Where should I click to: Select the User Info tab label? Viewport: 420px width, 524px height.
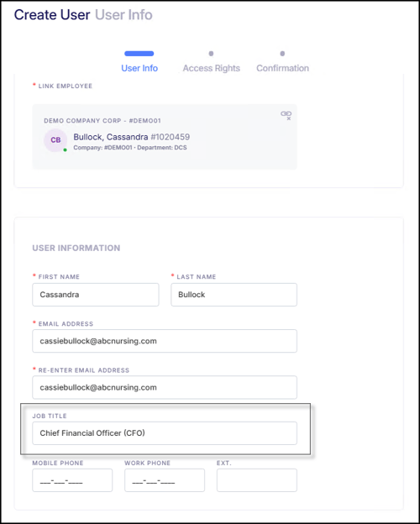[139, 68]
